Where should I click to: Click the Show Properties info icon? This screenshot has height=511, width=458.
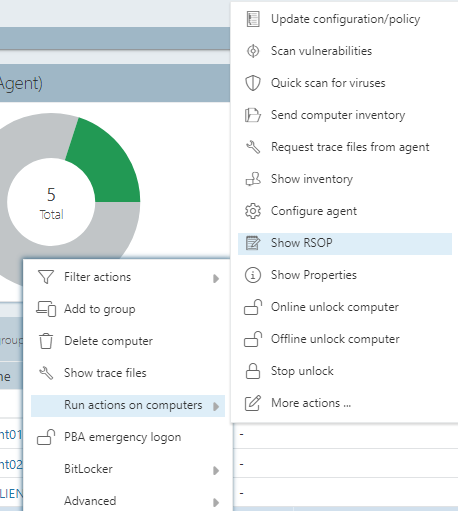[x=253, y=275]
